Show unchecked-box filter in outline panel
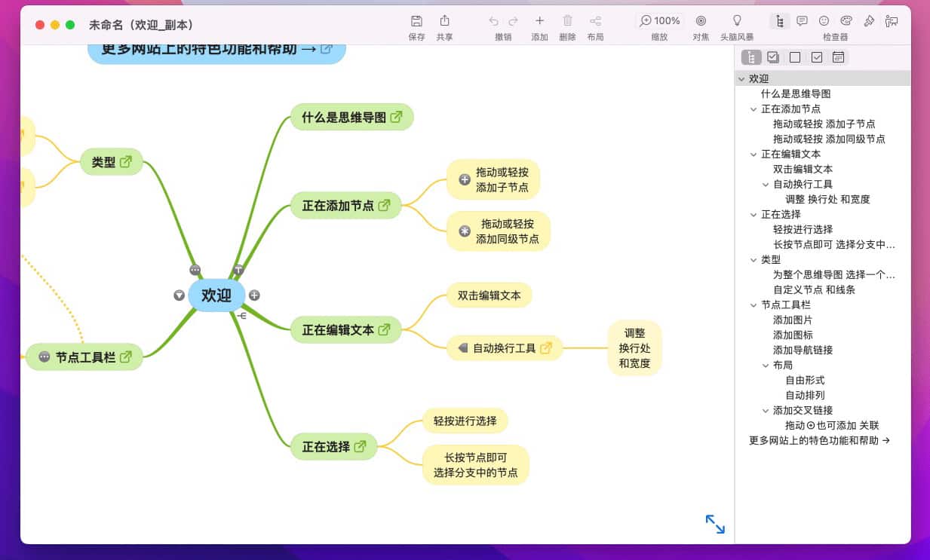 click(795, 57)
